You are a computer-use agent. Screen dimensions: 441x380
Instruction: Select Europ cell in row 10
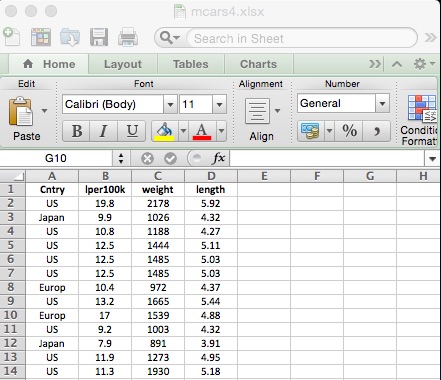pyautogui.click(x=52, y=315)
